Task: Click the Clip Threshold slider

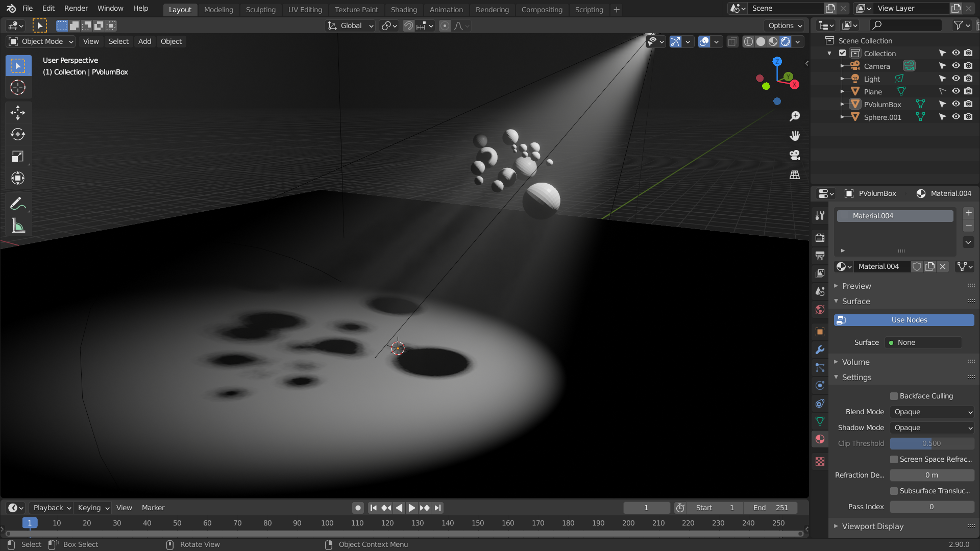Action: pos(932,443)
